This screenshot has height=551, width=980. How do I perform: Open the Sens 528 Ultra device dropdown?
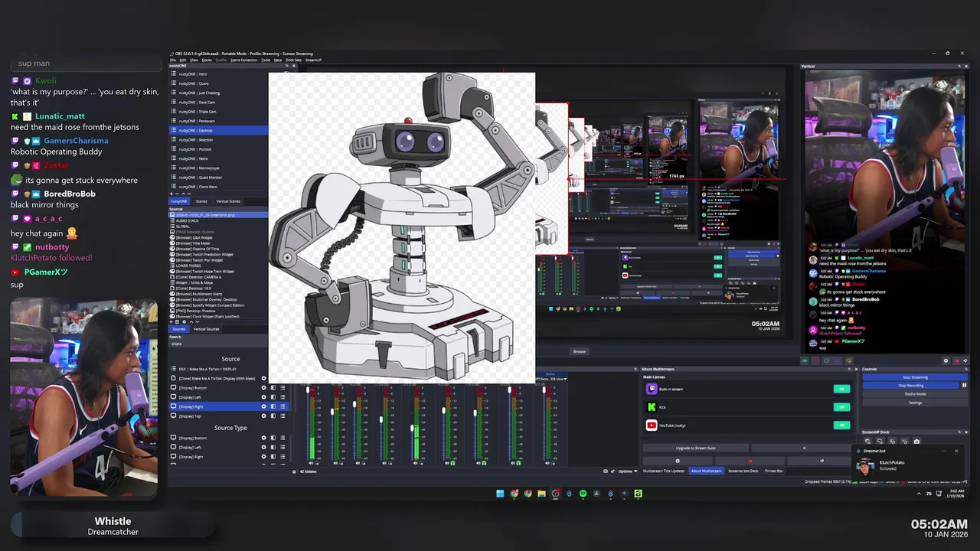point(551,379)
